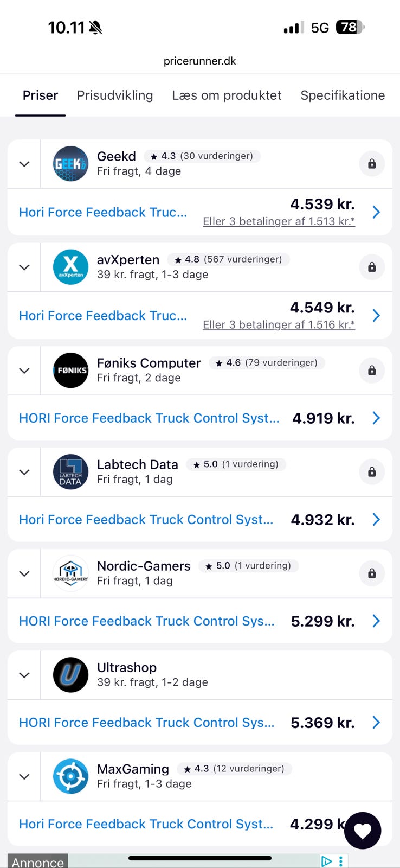Viewport: 400px width, 868px height.
Task: Switch to the Prisudvikling tab
Action: click(115, 95)
